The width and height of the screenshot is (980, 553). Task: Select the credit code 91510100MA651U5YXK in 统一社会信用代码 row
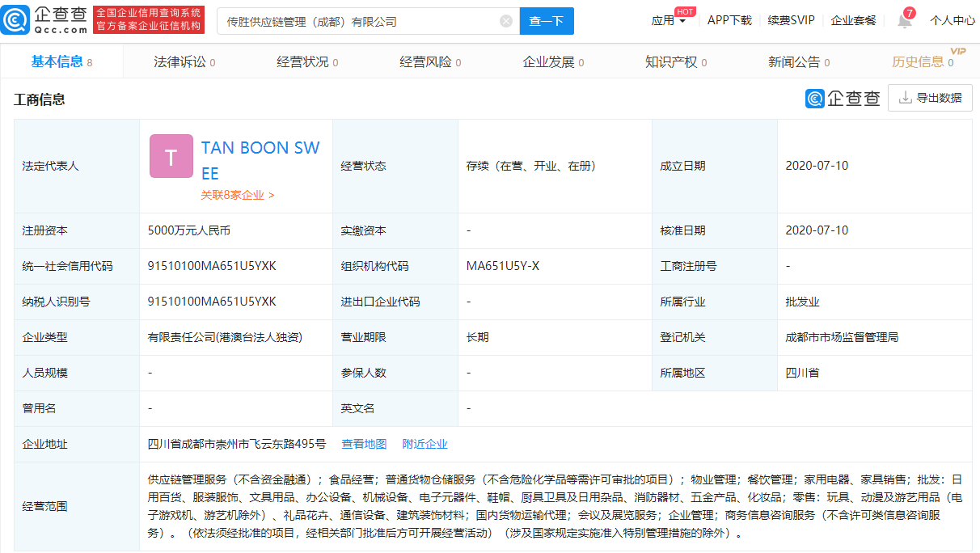212,266
